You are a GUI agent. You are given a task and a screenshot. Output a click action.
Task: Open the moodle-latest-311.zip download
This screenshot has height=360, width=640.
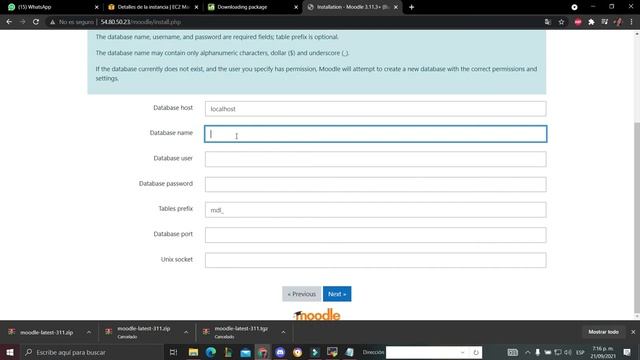(x=47, y=332)
